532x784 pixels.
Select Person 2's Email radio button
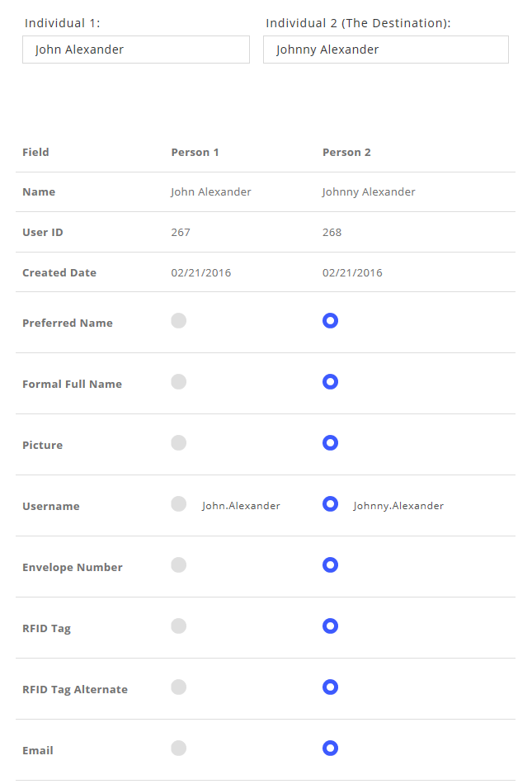click(330, 749)
